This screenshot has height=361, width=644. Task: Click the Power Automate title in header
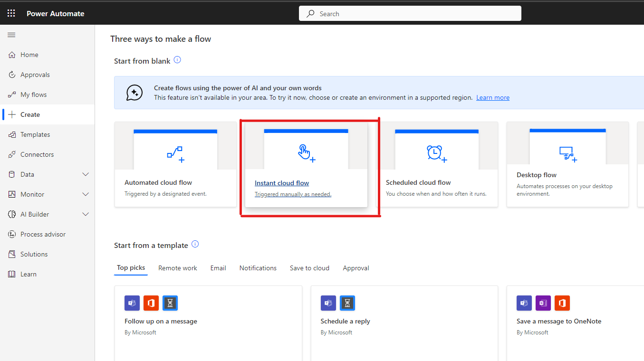point(55,13)
